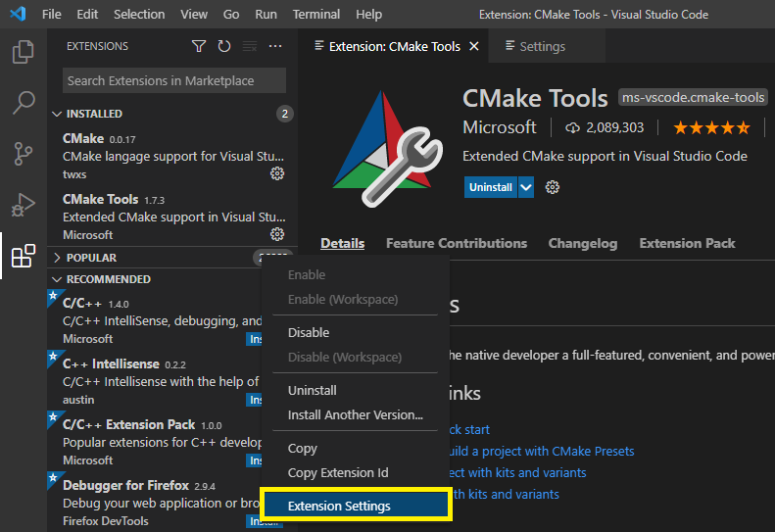Select Extension Settings from context menu
Viewport: 775px width, 532px height.
(x=339, y=506)
